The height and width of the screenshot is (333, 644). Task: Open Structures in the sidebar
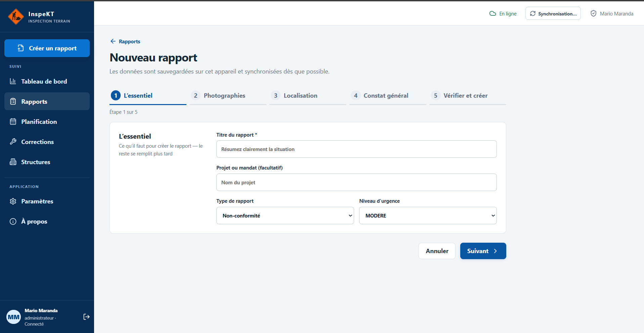coord(47,162)
